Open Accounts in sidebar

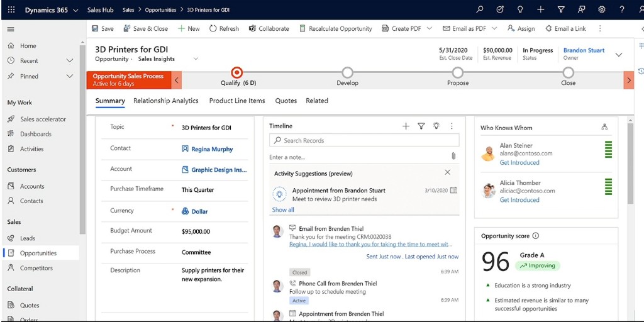click(32, 186)
